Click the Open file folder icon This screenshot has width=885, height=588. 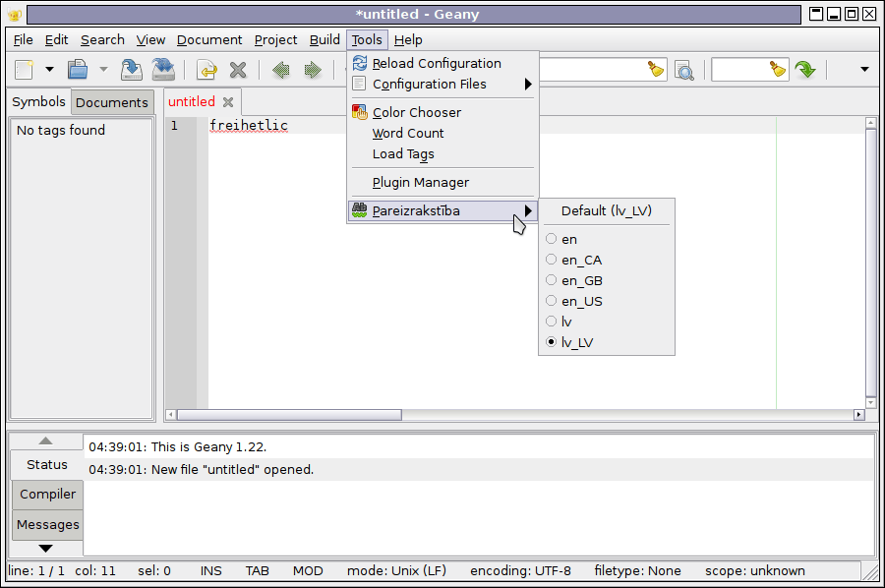click(x=78, y=70)
